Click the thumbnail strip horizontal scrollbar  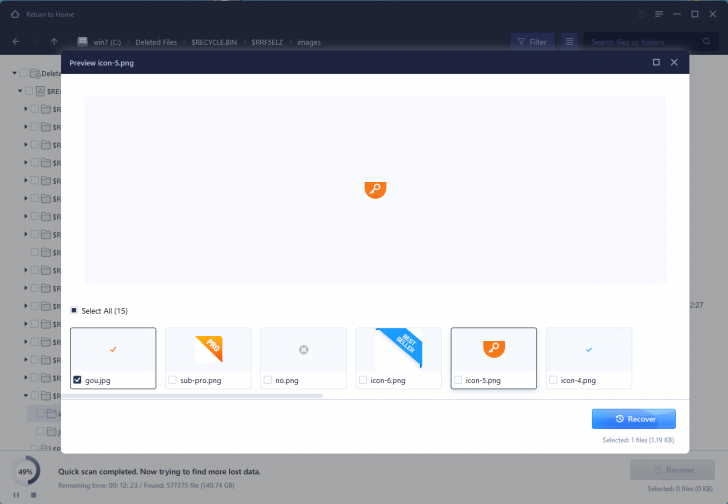tap(192, 396)
